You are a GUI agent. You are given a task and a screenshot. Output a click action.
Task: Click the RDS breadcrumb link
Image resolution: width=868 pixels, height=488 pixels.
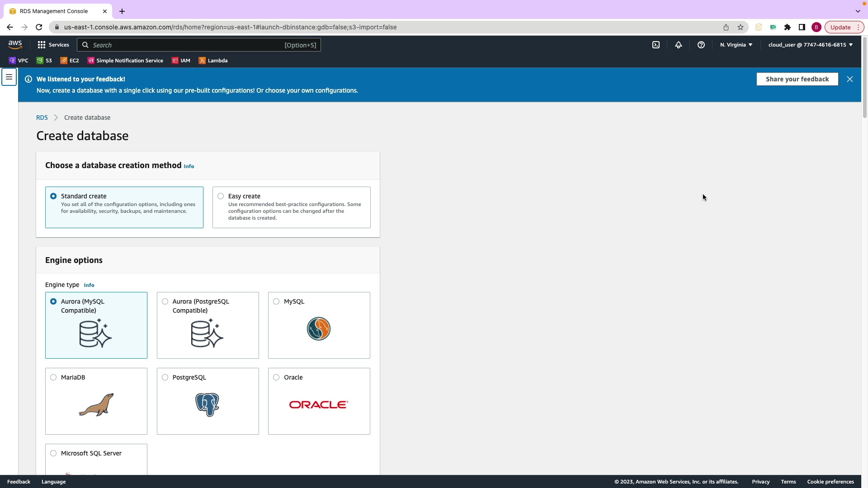tap(42, 117)
